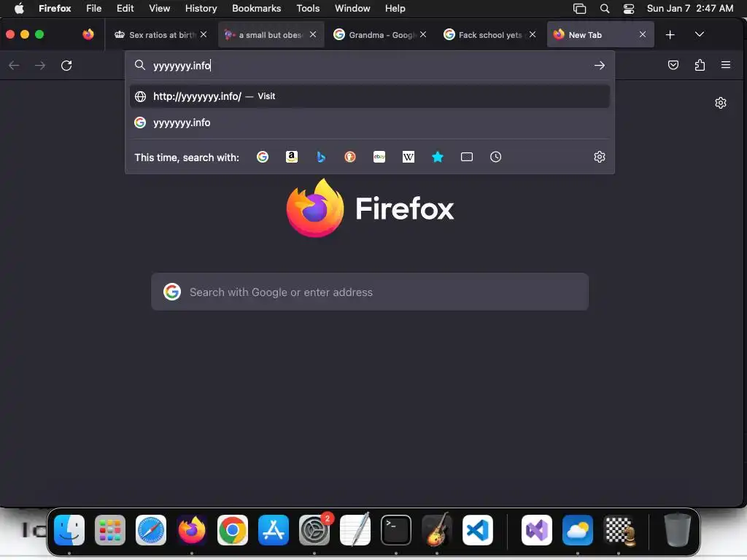
Task: Search bookmarks using the star icon
Action: (x=438, y=157)
